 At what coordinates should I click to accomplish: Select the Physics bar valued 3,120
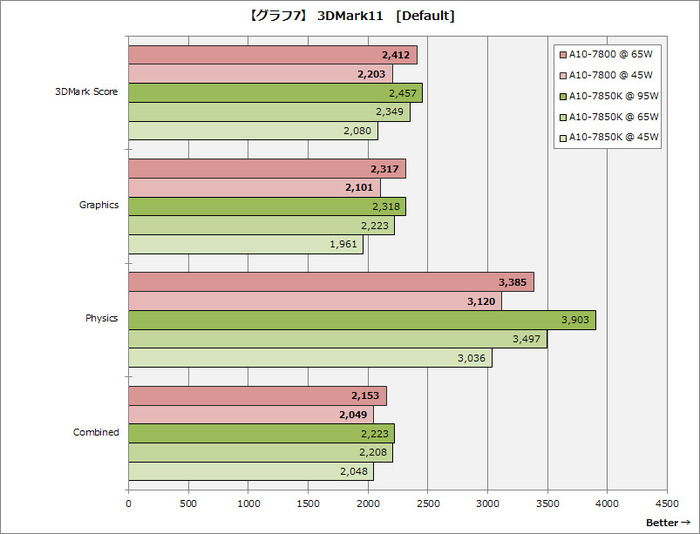pos(315,301)
